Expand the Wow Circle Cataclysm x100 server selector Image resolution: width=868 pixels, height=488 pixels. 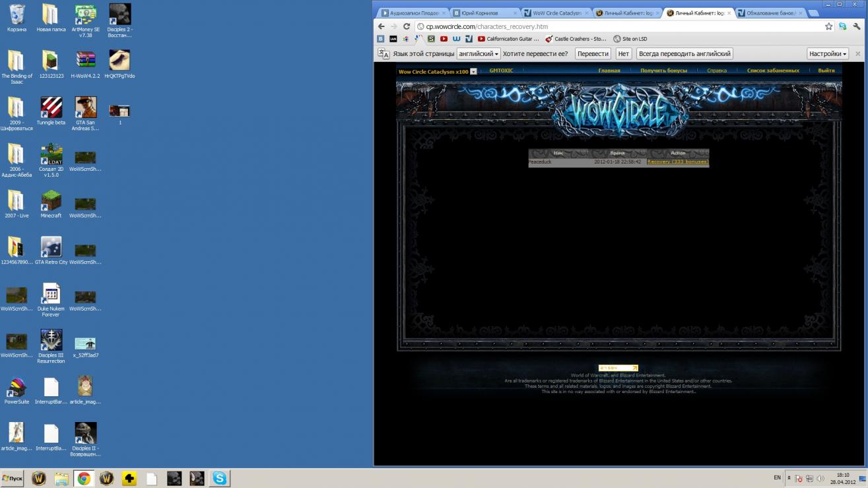pos(473,71)
